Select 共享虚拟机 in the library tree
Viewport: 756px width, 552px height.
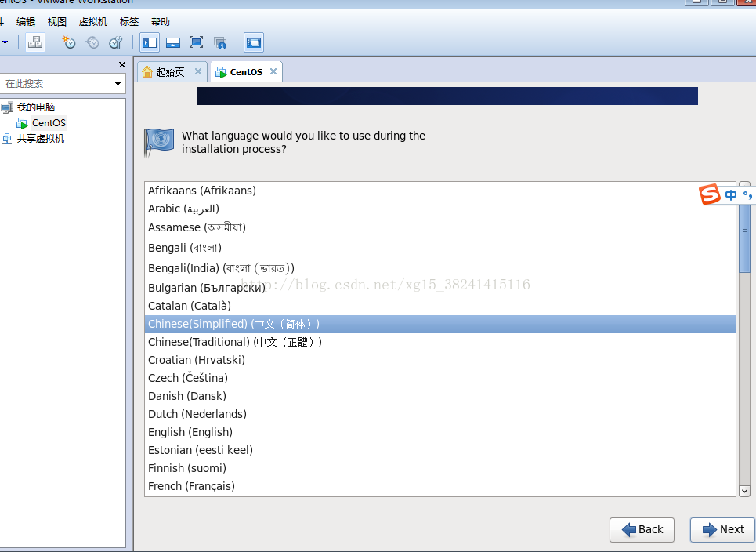tap(41, 139)
